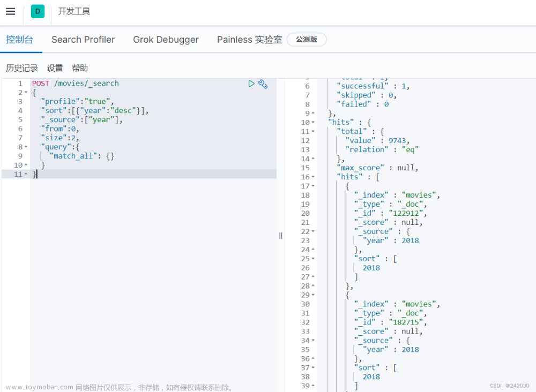Collapse the hits block at response line 10
Viewport: 536px width, 392px height.
click(313, 123)
